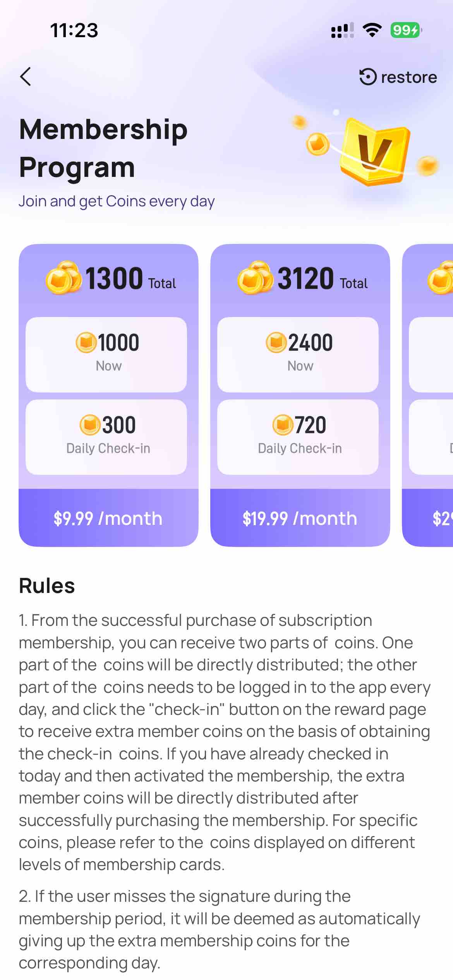Tap the coin stack beside 1300 Total
Viewport: 453px width, 980px height.
click(63, 278)
